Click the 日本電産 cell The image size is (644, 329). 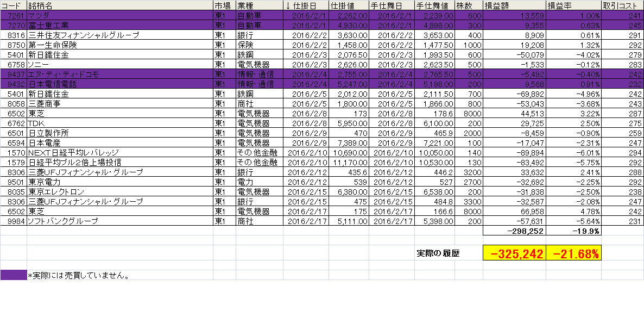coord(120,142)
